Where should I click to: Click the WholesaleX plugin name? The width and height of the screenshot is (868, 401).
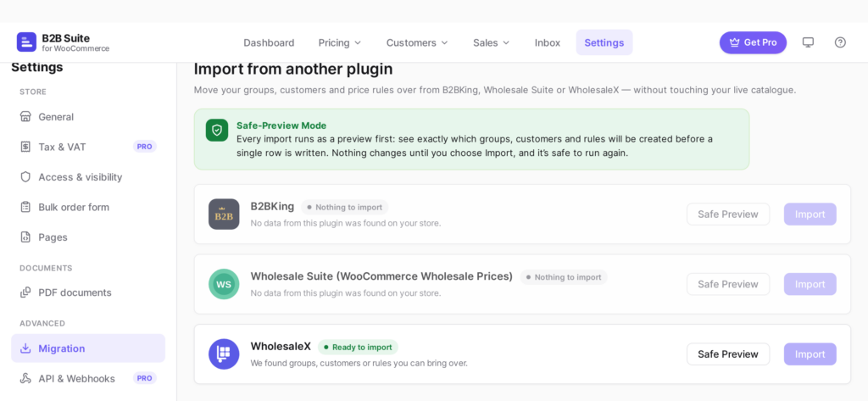281,346
